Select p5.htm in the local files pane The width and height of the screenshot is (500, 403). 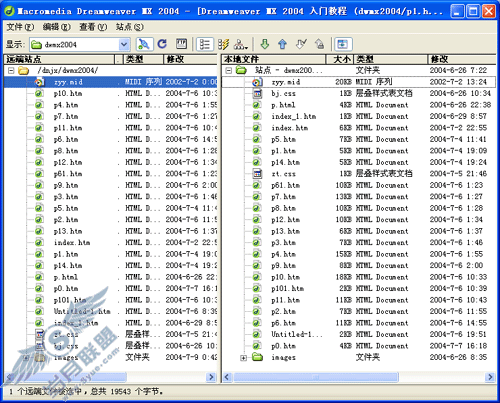pyautogui.click(x=283, y=139)
